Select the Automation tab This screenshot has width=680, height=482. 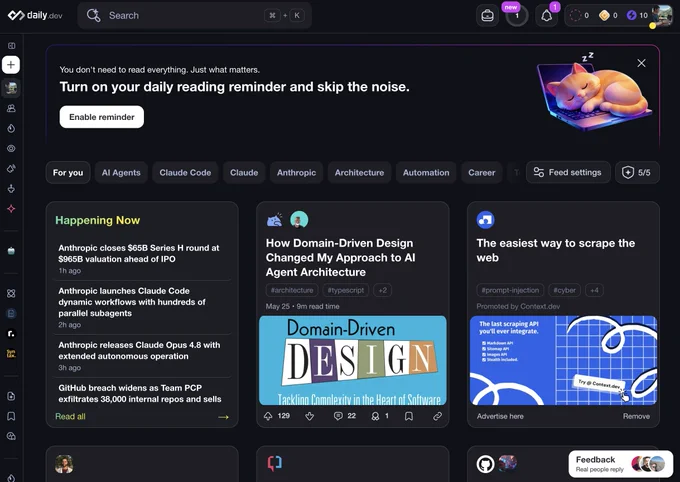pos(426,172)
